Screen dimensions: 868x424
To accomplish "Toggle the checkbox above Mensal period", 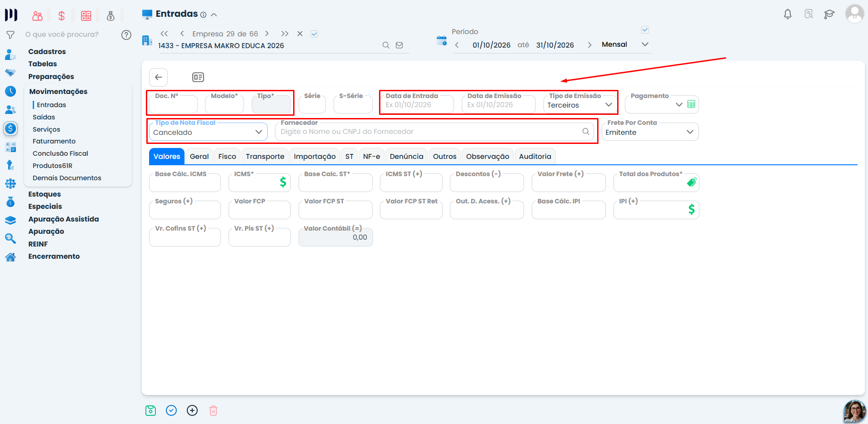I will (645, 30).
